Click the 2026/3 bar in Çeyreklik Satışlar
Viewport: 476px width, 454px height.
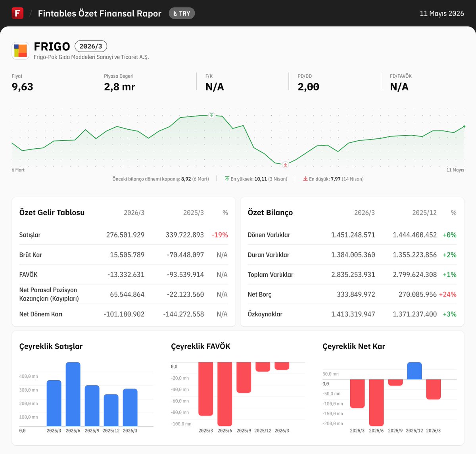pyautogui.click(x=130, y=407)
